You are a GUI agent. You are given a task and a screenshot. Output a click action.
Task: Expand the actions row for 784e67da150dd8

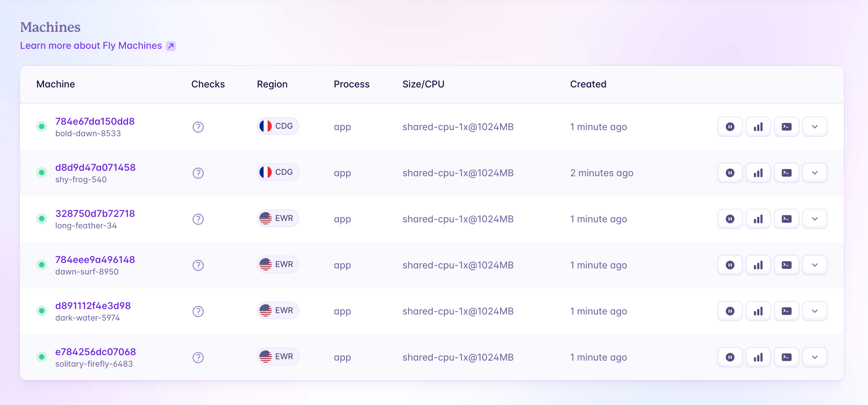[x=814, y=126]
